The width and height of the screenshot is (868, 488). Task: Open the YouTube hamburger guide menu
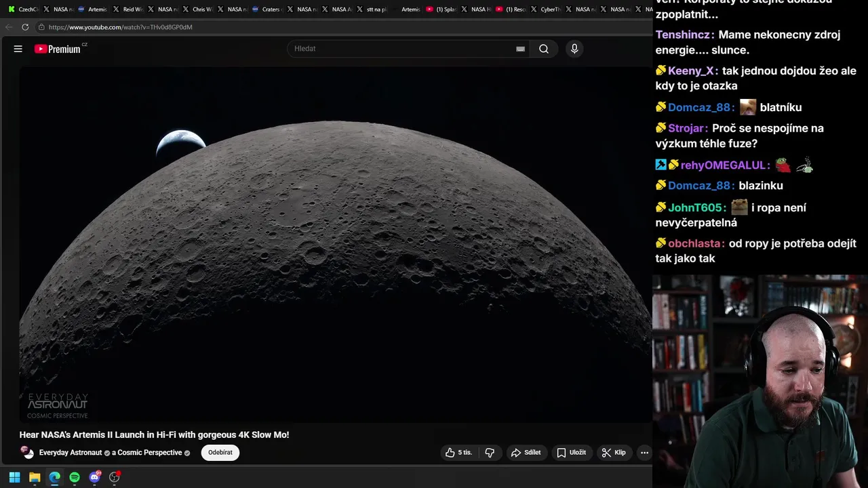pos(18,49)
